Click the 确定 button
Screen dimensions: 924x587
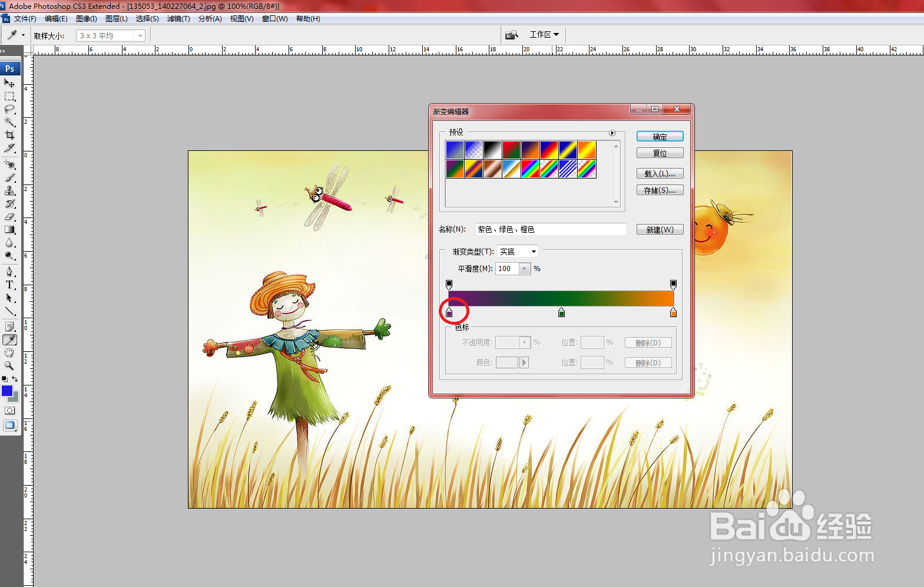point(660,137)
